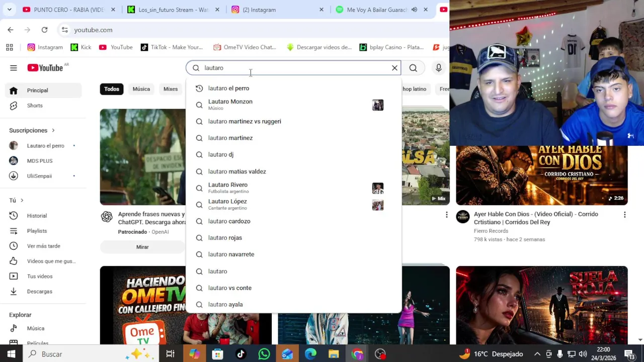Image resolution: width=644 pixels, height=362 pixels.
Task: Click the site info icon in address bar
Action: [64, 30]
